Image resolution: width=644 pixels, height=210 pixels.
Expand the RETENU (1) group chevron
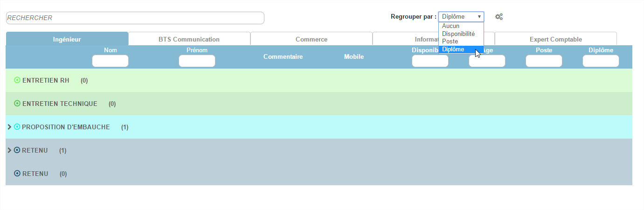9,150
